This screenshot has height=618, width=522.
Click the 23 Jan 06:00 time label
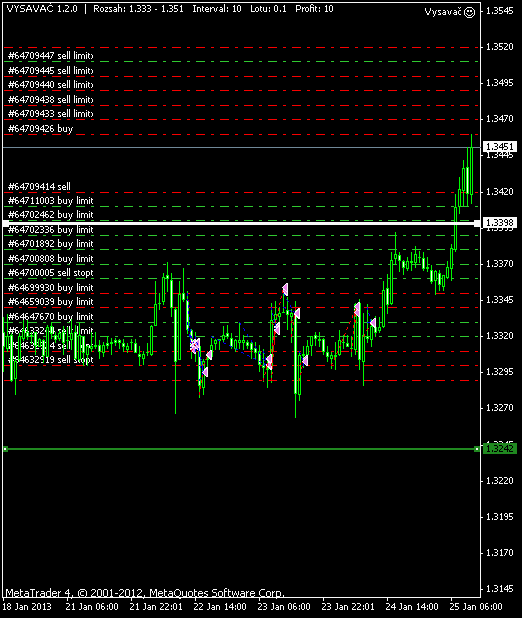click(x=284, y=607)
